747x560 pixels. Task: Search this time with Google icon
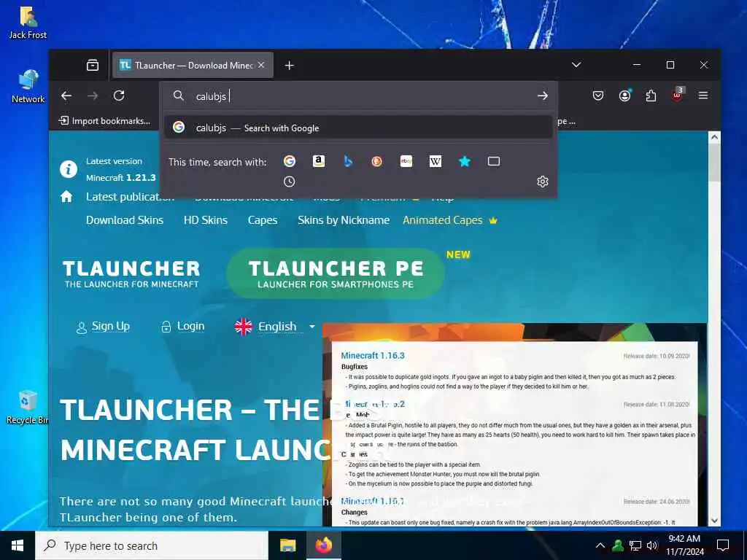click(x=289, y=161)
